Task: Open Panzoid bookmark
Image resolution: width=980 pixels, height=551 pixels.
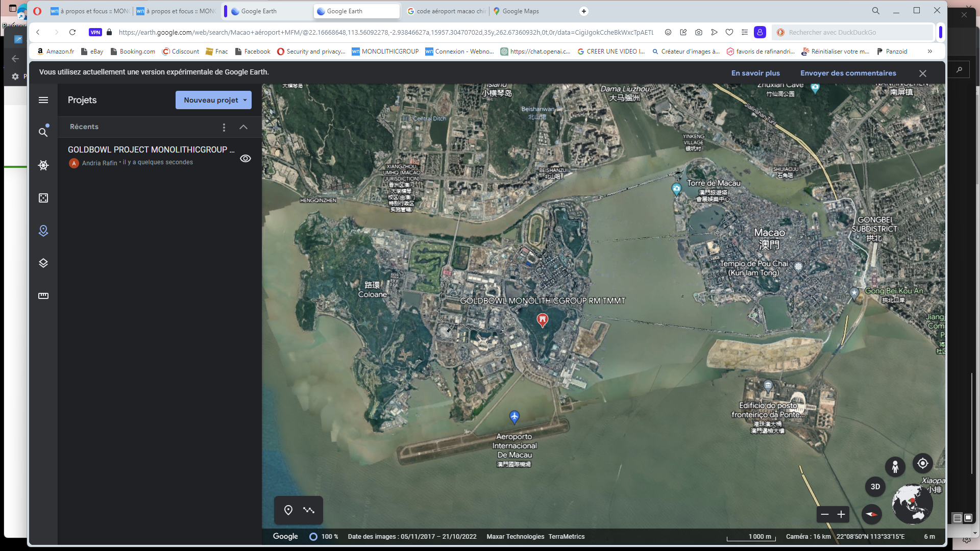Action: [892, 52]
